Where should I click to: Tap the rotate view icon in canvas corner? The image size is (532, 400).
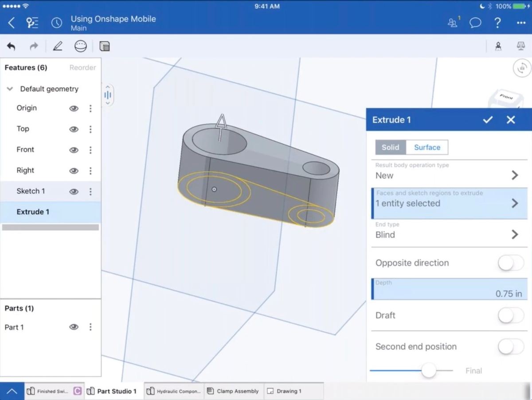[522, 68]
